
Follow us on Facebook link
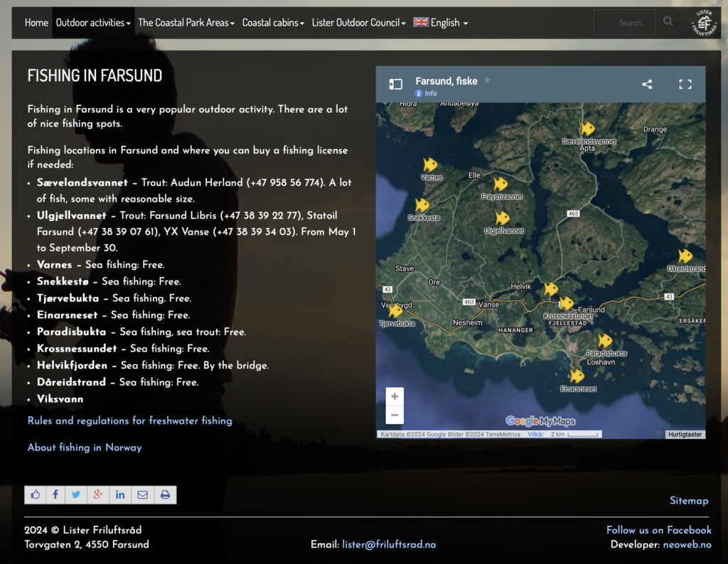pos(659,530)
